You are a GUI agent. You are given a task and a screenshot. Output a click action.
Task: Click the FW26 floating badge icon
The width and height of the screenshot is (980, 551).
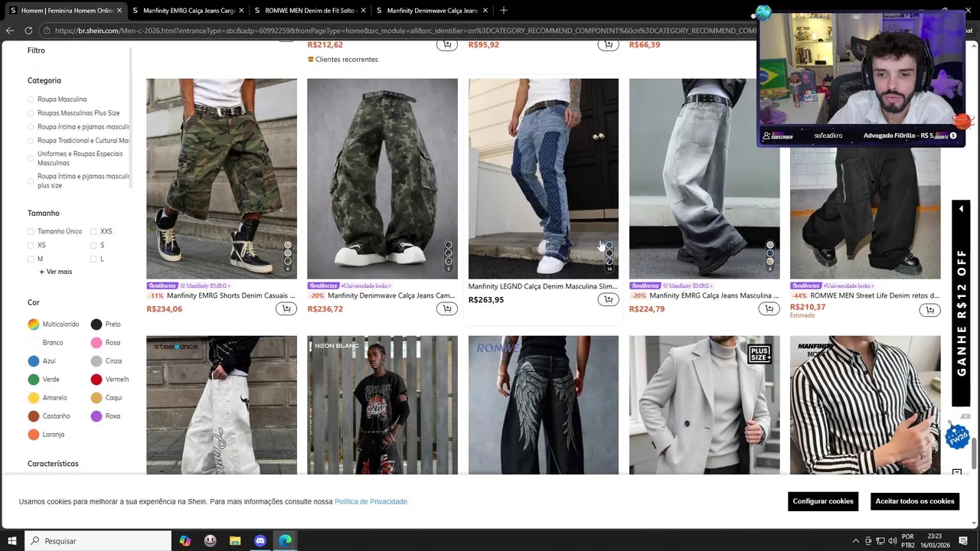(957, 435)
